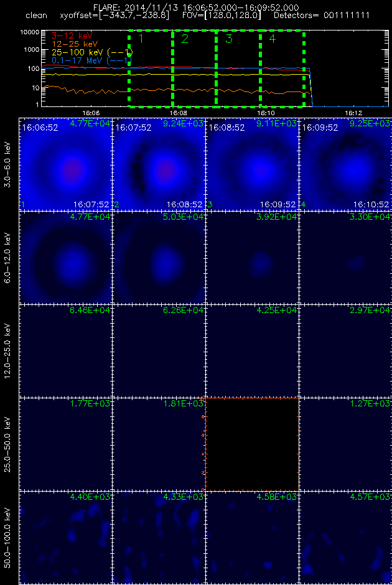Image resolution: width=392 pixels, height=585 pixels.
Task: Click the xyoffset=[-343.7,-238.8] text
Action: click(114, 16)
